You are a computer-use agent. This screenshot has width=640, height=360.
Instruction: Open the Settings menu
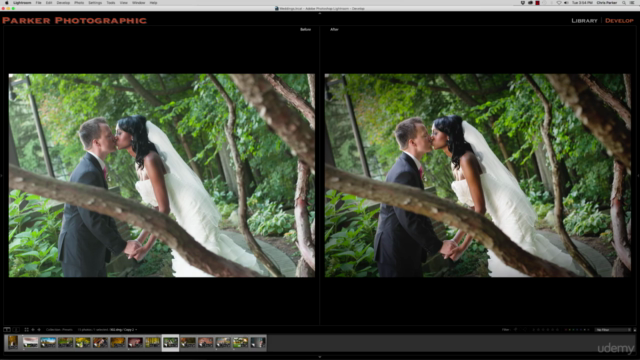coord(95,2)
